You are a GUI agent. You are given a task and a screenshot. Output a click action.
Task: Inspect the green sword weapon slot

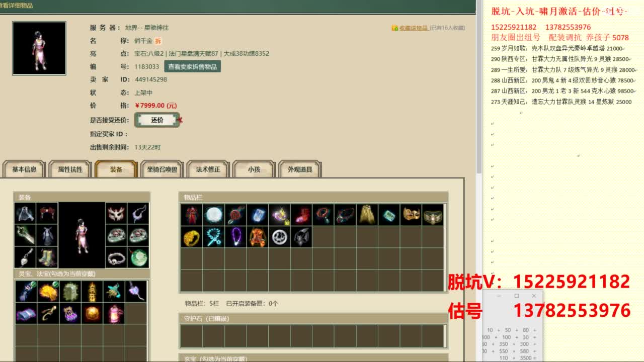pos(25,235)
